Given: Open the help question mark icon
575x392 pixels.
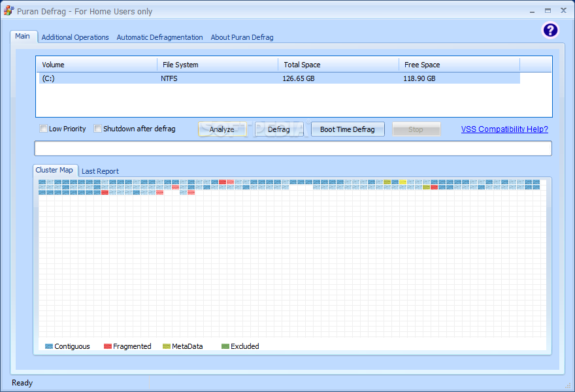Looking at the screenshot, I should coord(550,30).
